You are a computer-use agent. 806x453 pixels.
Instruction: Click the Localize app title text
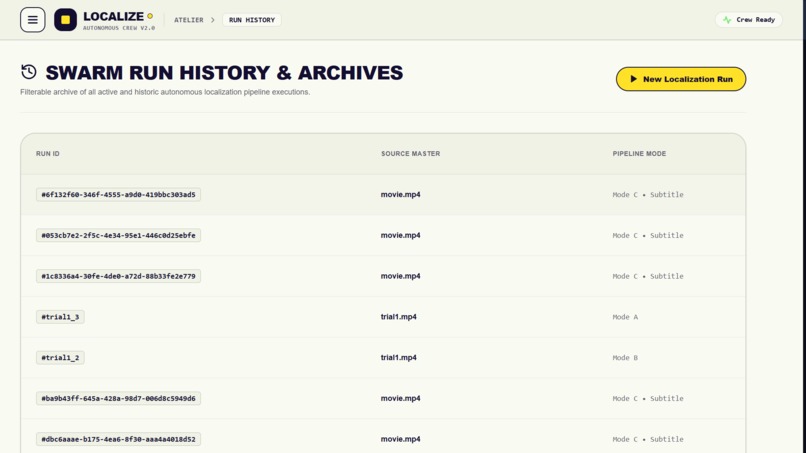click(114, 16)
